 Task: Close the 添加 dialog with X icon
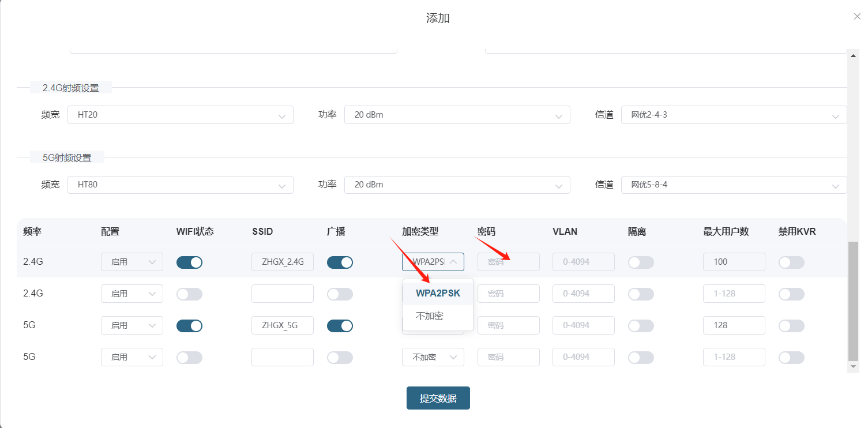tap(857, 17)
